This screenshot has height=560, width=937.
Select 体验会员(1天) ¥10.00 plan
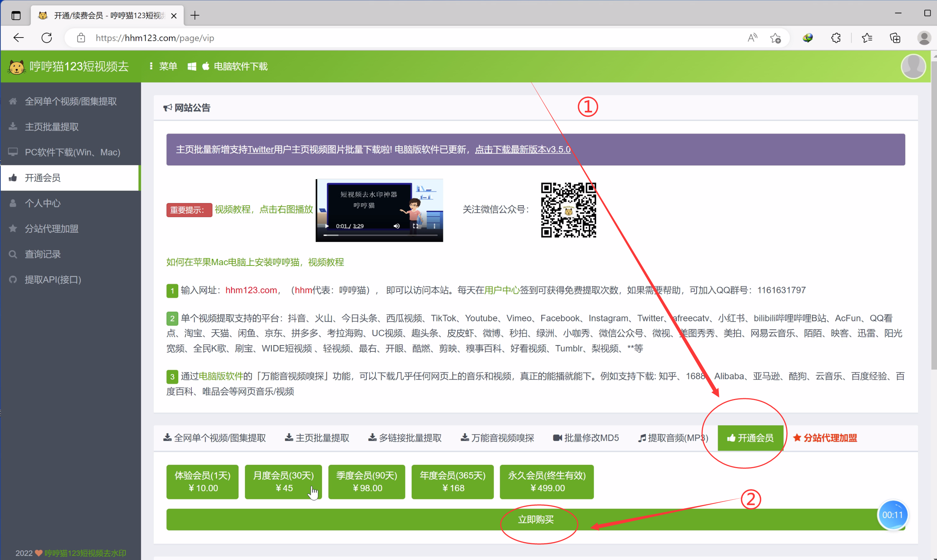(203, 482)
